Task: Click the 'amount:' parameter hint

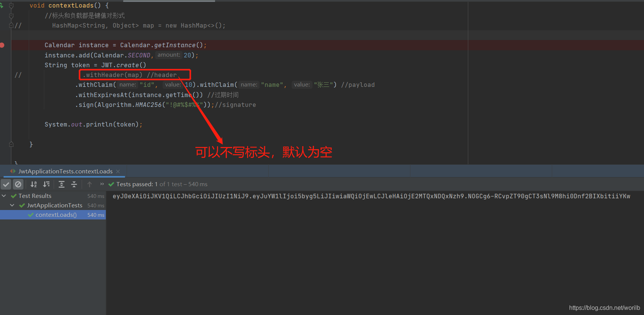Action: tap(169, 55)
